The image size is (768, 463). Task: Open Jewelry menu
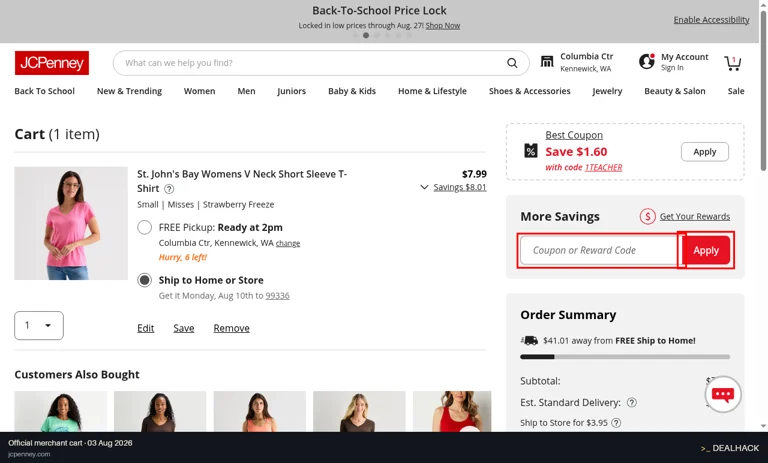point(607,91)
